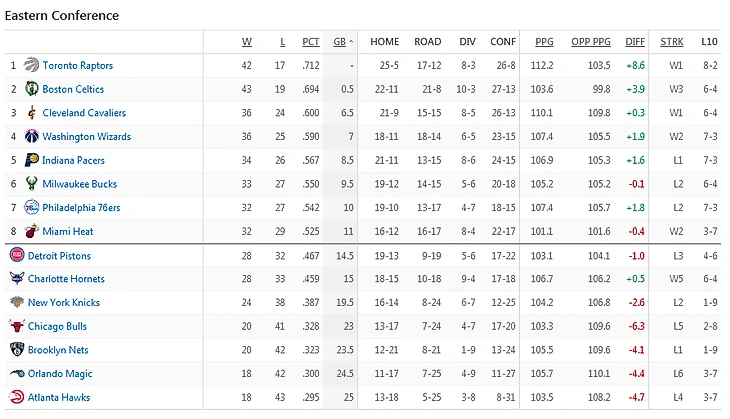This screenshot has width=730, height=419.
Task: Sort by OPP PPG column header
Action: tap(591, 42)
